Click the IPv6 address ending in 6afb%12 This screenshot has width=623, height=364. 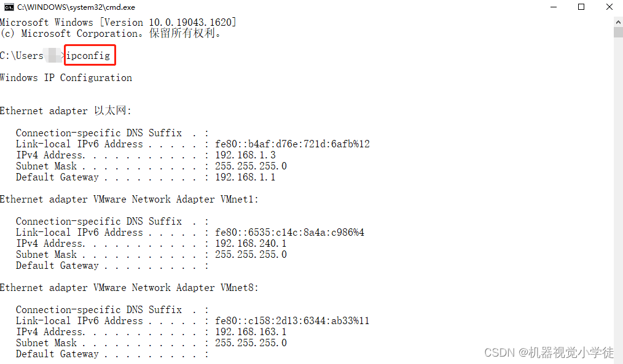click(x=292, y=144)
